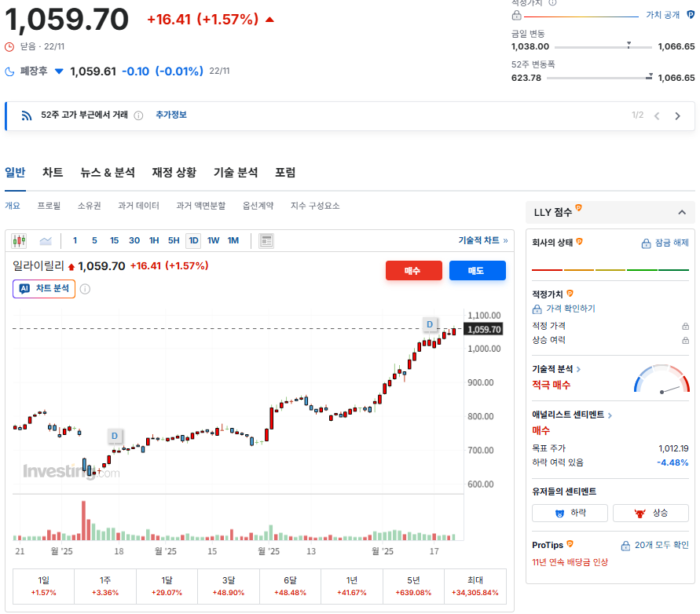Click the lower dividend D marker on chart

pyautogui.click(x=115, y=436)
